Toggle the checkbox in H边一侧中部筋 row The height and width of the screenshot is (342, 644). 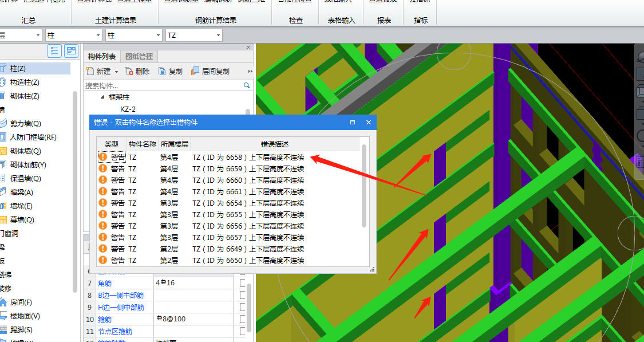click(242, 306)
